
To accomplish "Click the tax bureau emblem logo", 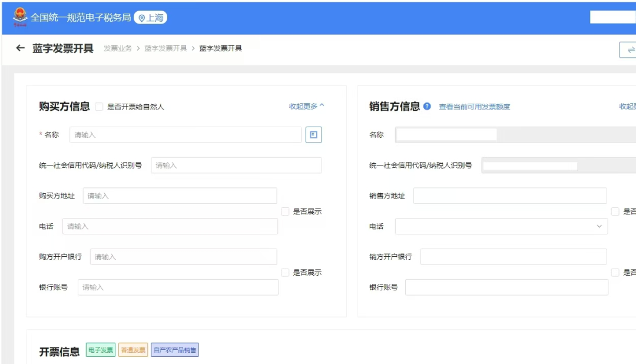I will pos(20,17).
